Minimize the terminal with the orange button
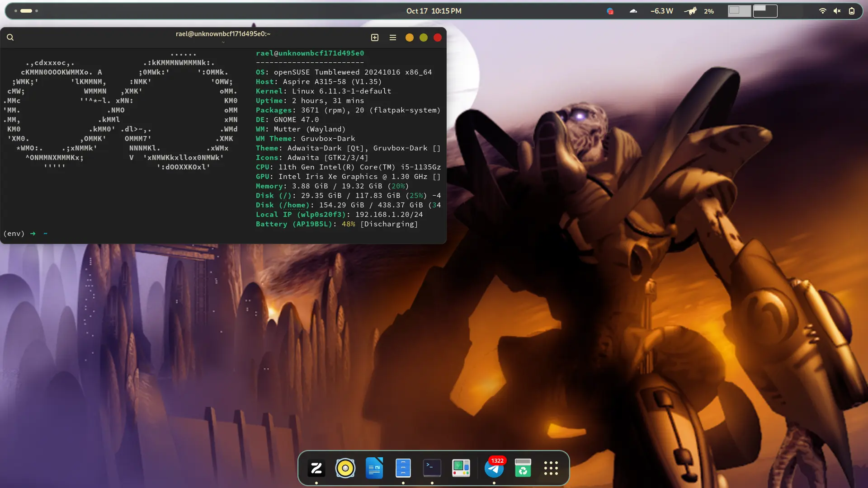 [x=410, y=38]
